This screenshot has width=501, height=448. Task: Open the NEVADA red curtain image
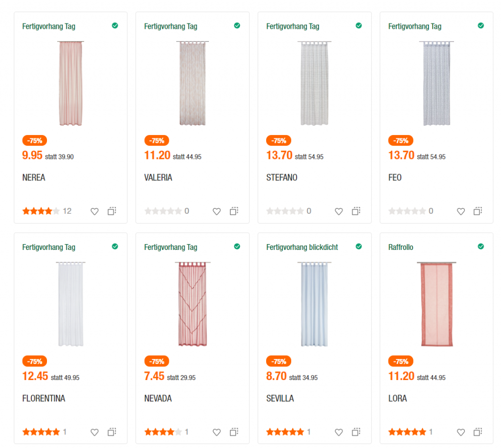(193, 304)
